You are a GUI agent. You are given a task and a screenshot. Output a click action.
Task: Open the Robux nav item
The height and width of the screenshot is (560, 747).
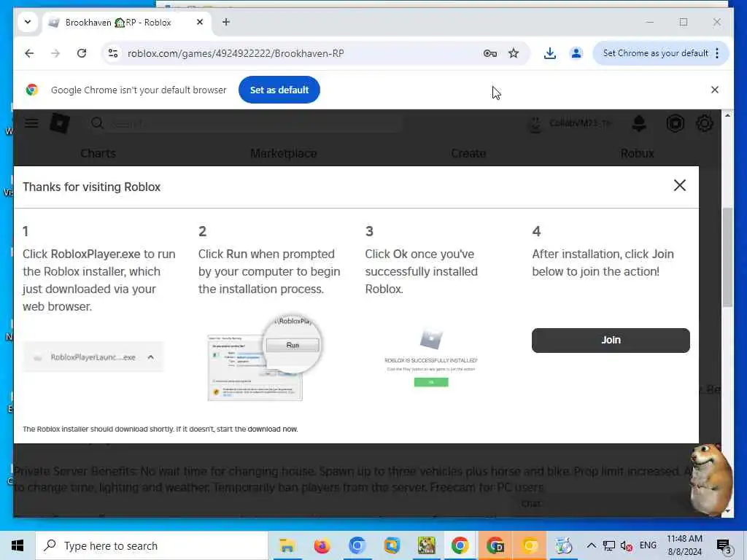(637, 153)
